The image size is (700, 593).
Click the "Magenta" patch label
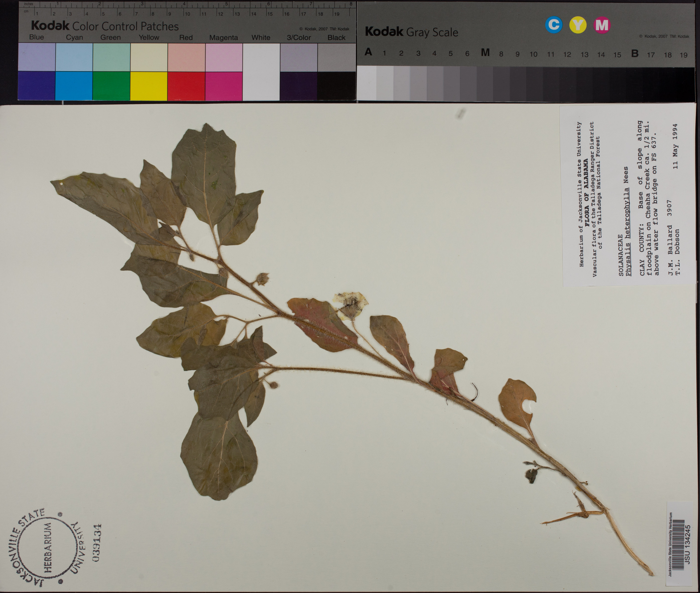tap(223, 38)
